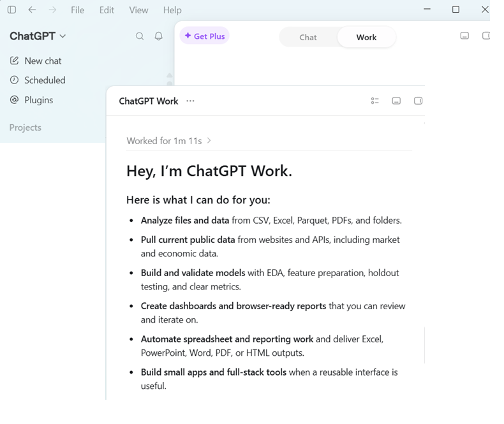The height and width of the screenshot is (424, 504).
Task: Switch to the Chat tab
Action: point(308,37)
